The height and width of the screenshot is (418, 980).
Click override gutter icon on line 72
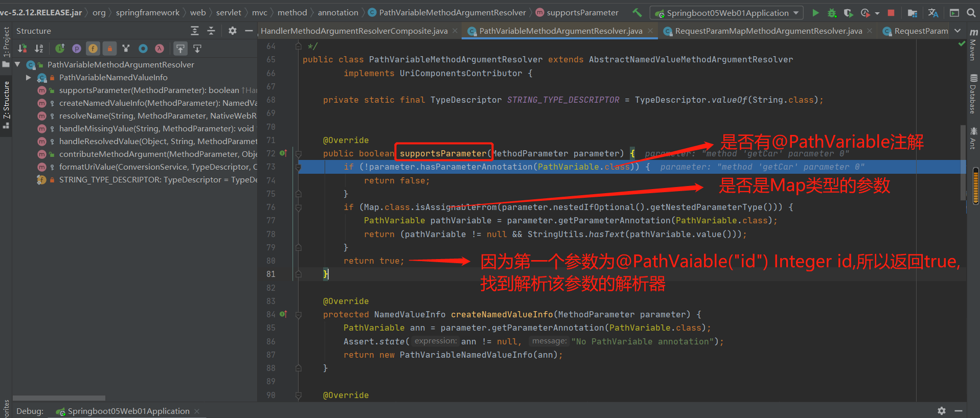tap(283, 153)
